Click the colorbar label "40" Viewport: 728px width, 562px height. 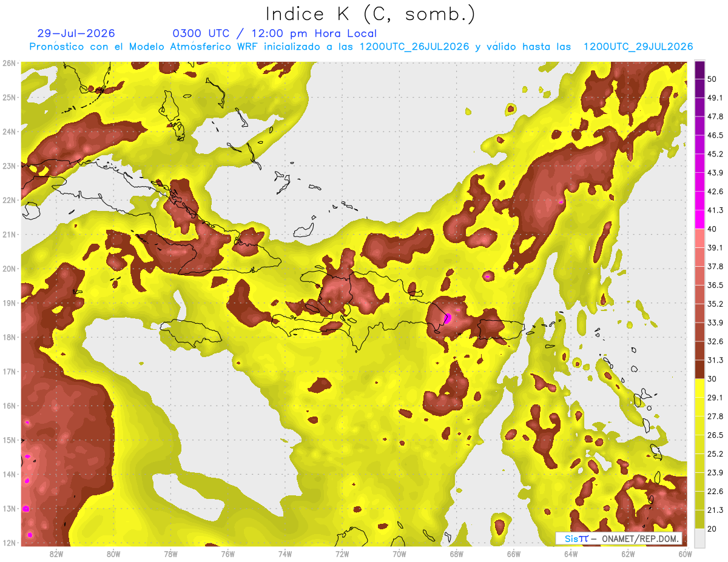point(712,229)
